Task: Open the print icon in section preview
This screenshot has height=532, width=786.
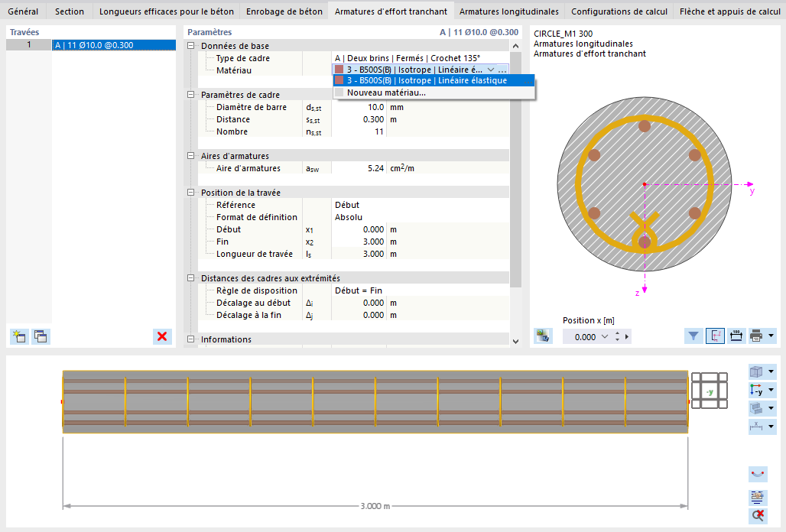Action: point(756,336)
